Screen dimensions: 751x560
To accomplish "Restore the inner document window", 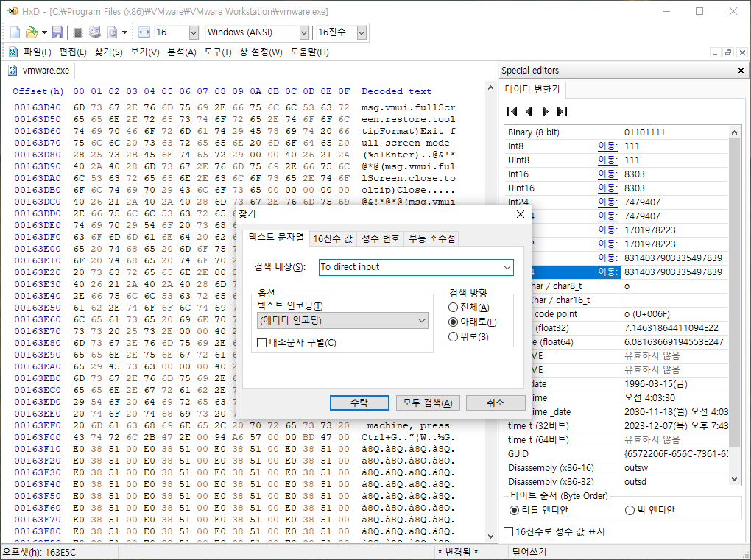I will tap(728, 52).
